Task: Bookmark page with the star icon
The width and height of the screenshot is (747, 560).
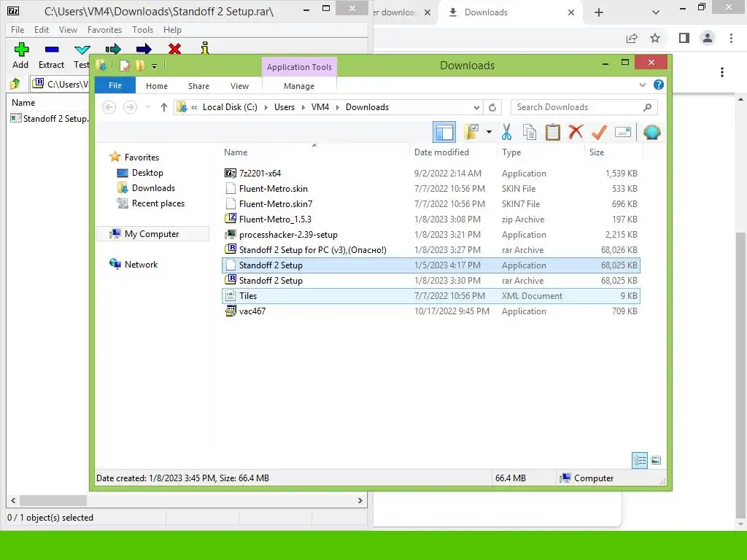Action: (x=655, y=38)
